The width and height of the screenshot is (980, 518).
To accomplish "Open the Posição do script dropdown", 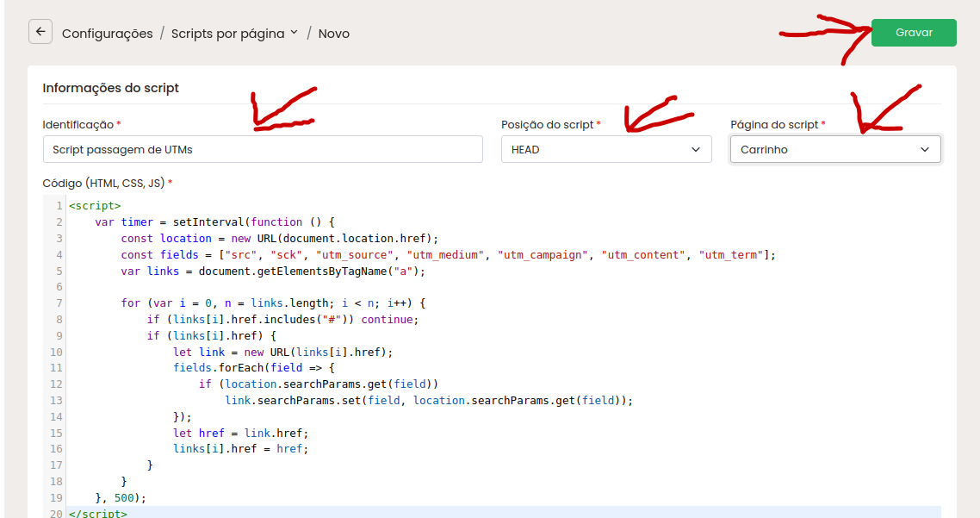I will pyautogui.click(x=606, y=149).
